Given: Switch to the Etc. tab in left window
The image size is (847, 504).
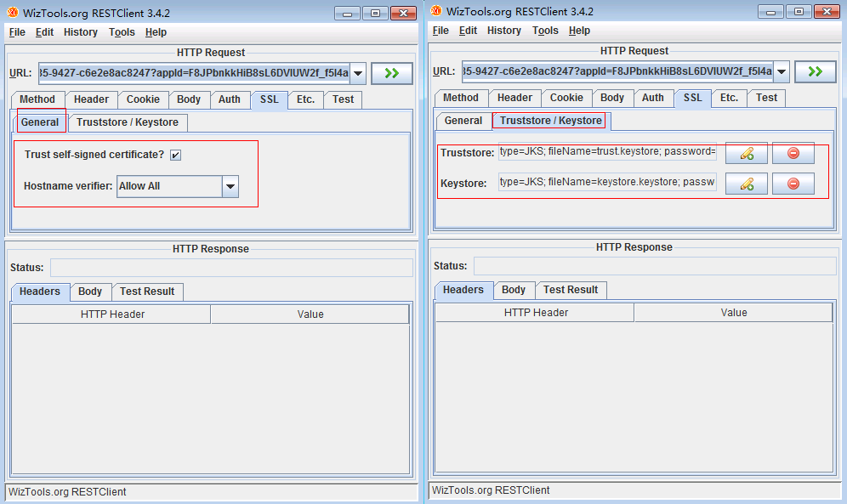Looking at the screenshot, I should 305,99.
